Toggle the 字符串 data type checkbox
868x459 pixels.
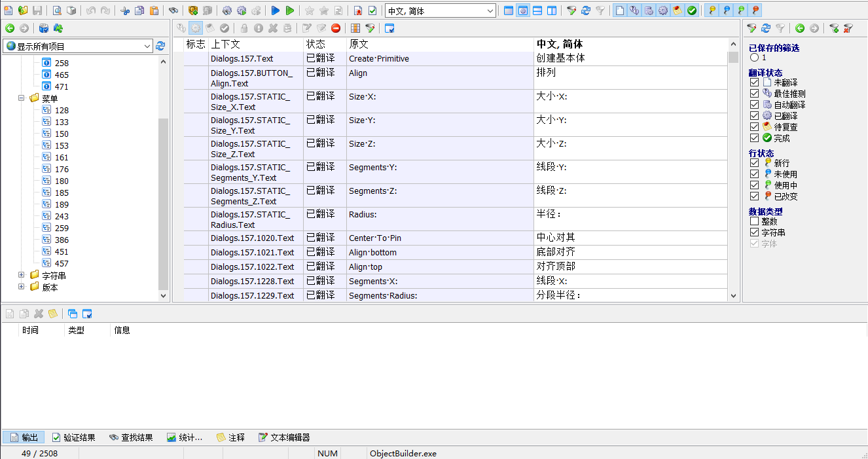click(x=754, y=232)
